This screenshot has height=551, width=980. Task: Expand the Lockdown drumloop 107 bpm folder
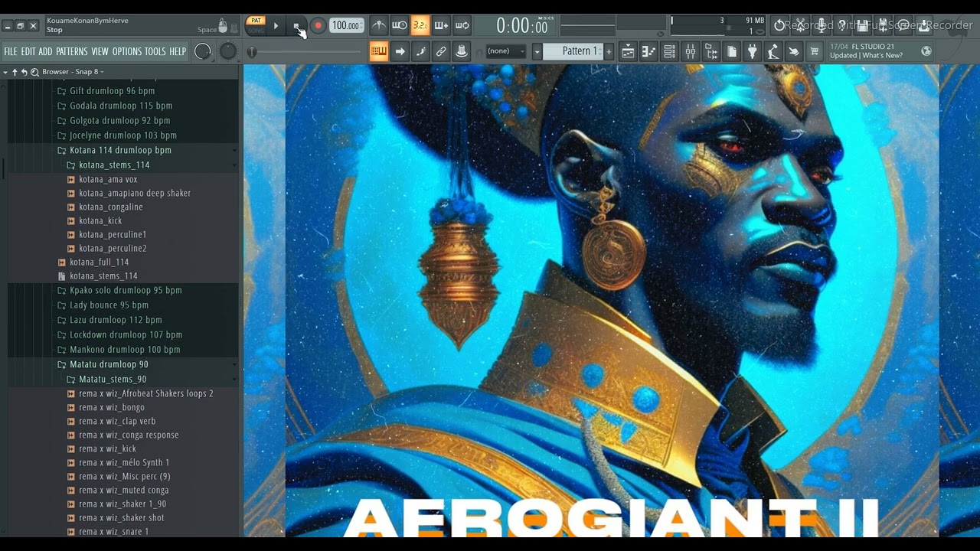coord(126,334)
